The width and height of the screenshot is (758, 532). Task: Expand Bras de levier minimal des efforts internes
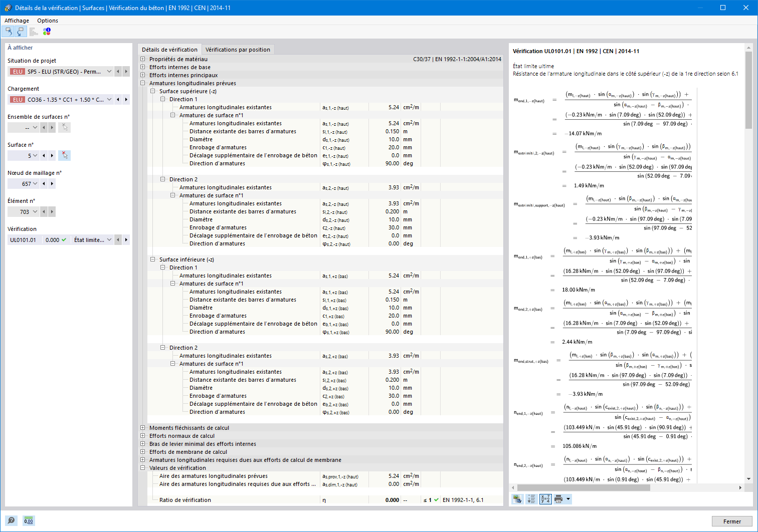click(143, 444)
